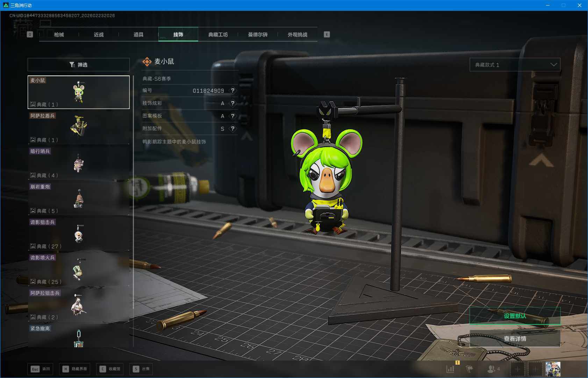The image size is (588, 378).
Task: Click the player avatar portrait
Action: pos(553,369)
